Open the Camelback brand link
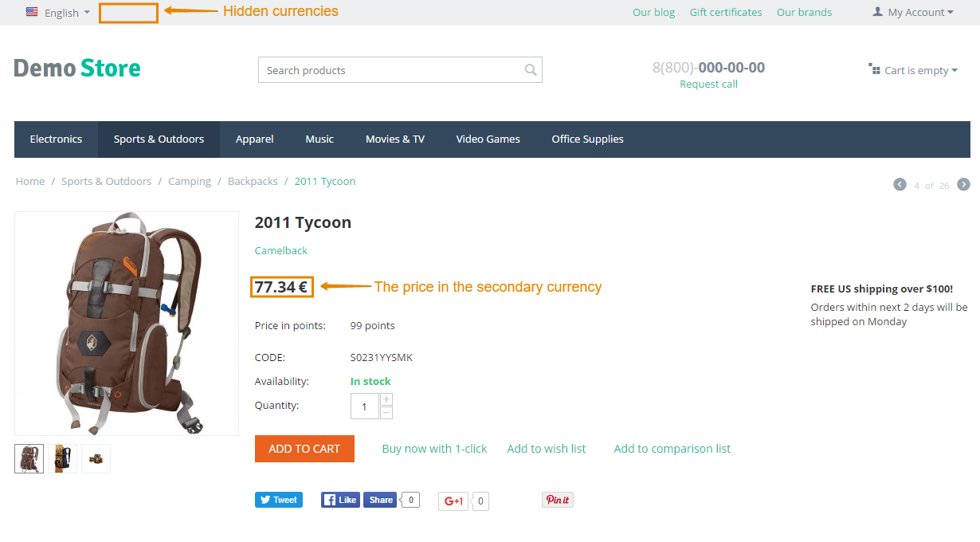980x542 pixels. (x=281, y=250)
